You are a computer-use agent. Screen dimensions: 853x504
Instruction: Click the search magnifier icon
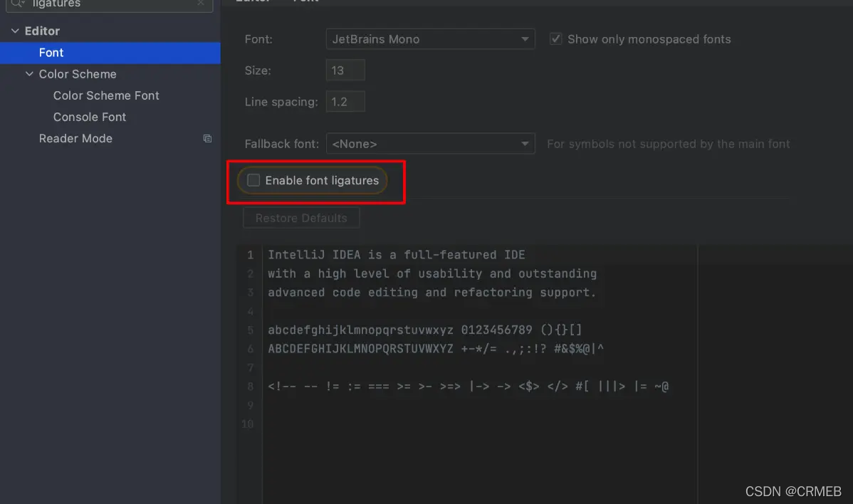(x=17, y=4)
